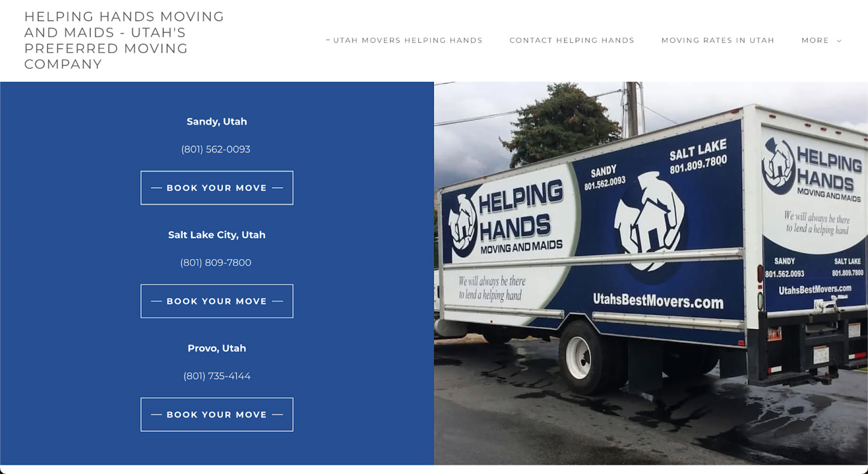Call Salt Lake number (801) 809-7800

pos(216,262)
